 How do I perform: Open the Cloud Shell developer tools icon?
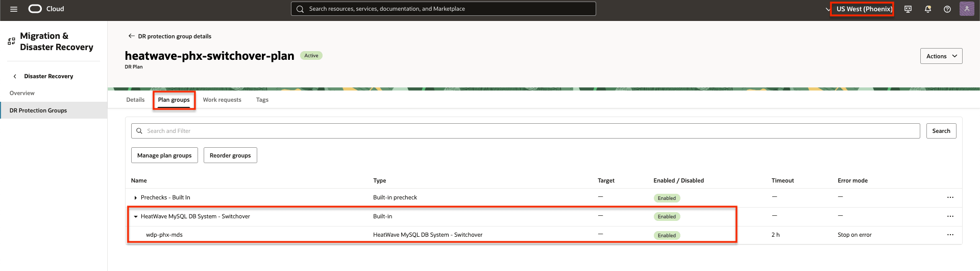(x=908, y=9)
